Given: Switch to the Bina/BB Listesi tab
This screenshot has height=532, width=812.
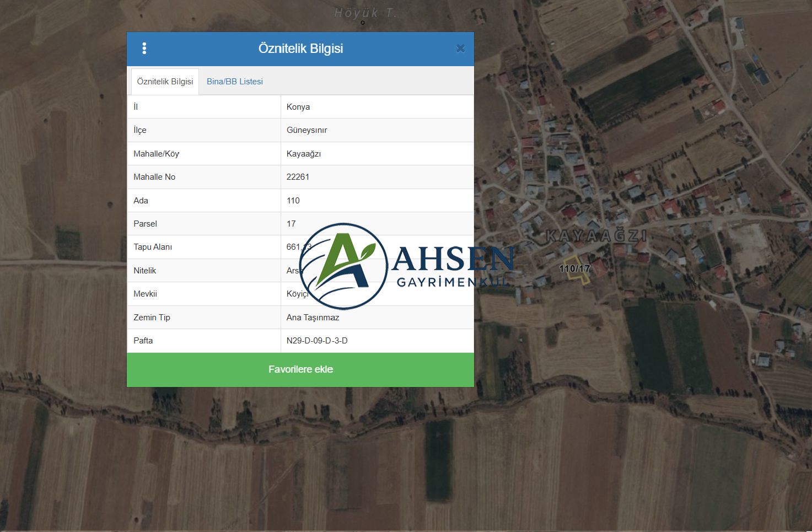Looking at the screenshot, I should pyautogui.click(x=234, y=82).
